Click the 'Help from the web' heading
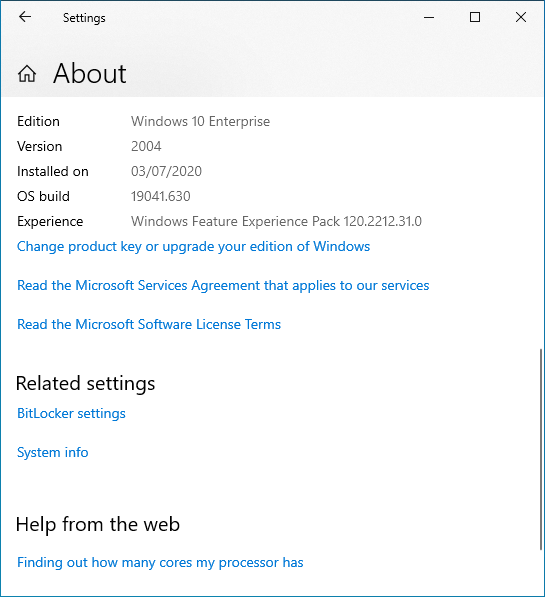Screen dimensions: 545x597 (98, 524)
